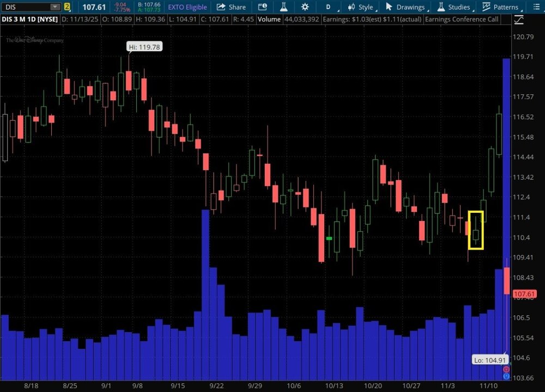Click the red earnings phone icon on chart
This screenshot has width=545, height=392.
tap(506, 369)
